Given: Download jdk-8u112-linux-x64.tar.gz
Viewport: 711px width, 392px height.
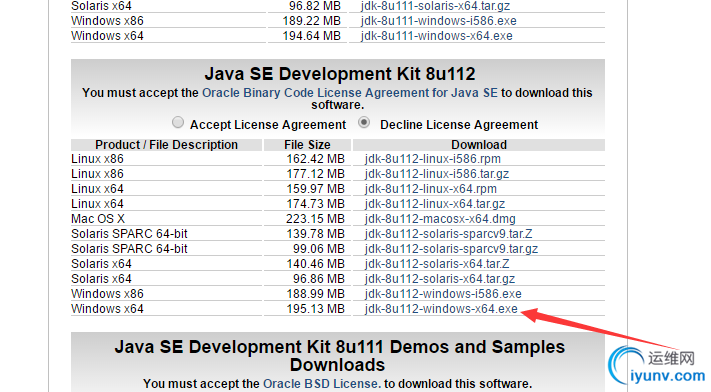Looking at the screenshot, I should 434,204.
